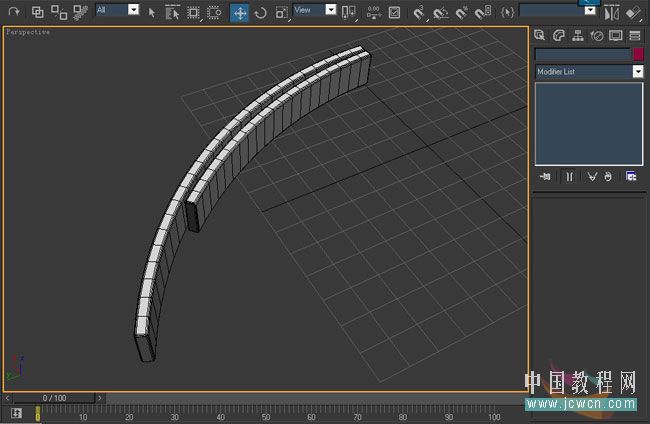Select Bind to Space Warp tool

click(80, 12)
